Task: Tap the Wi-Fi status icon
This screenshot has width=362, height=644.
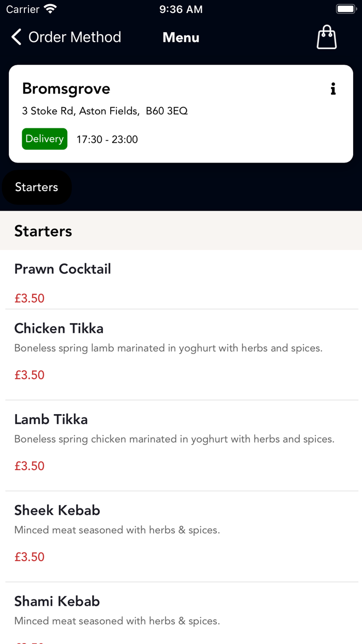Action: click(50, 9)
